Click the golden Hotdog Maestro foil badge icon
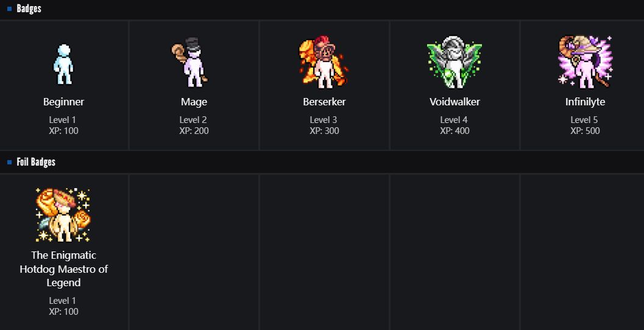644x330 pixels. tap(63, 215)
